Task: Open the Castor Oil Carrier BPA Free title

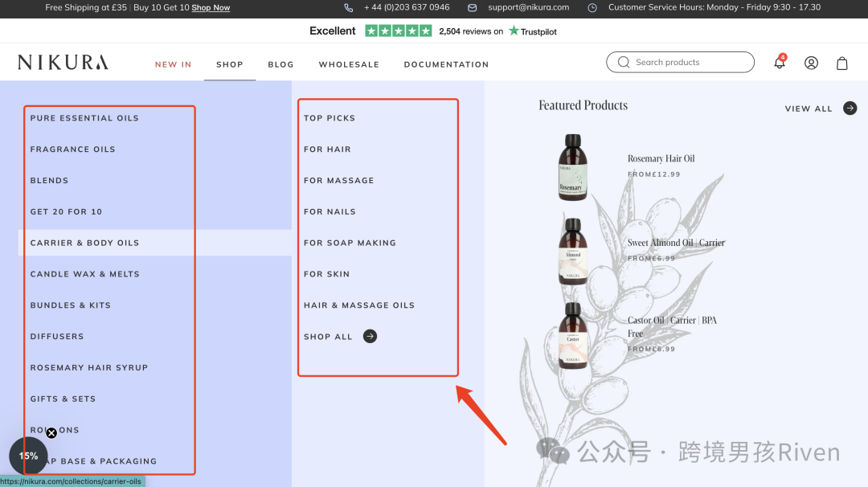Action: click(672, 326)
